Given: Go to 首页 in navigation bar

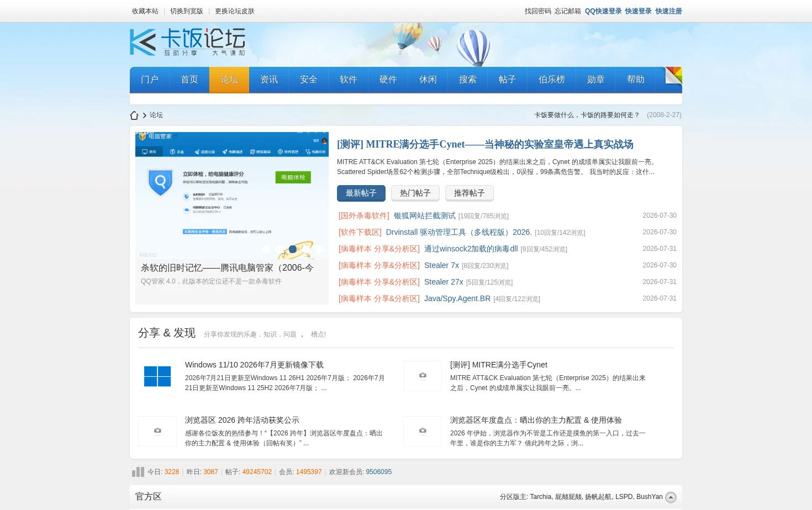Looking at the screenshot, I should tap(189, 80).
